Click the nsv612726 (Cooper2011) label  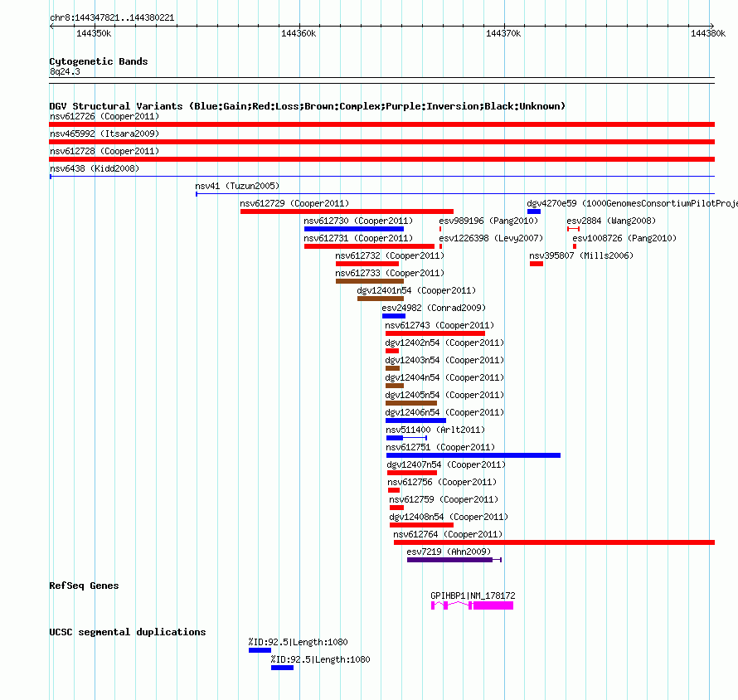(x=104, y=116)
